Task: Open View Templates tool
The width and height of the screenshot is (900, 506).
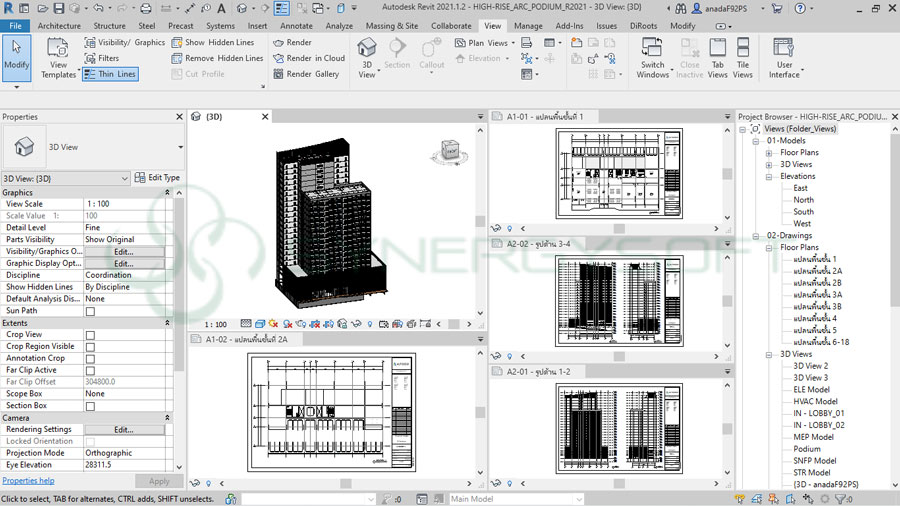Action: (58, 56)
